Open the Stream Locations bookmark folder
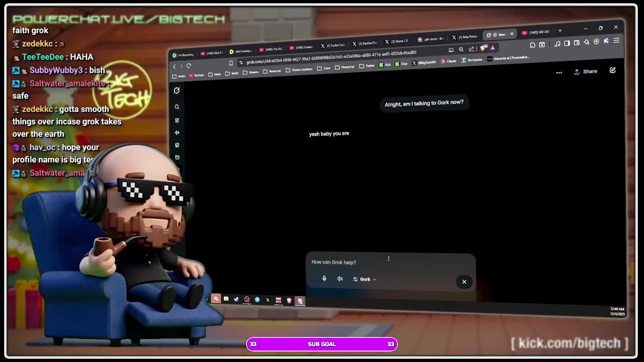Screen dimensions: 644x362 [x=299, y=69]
